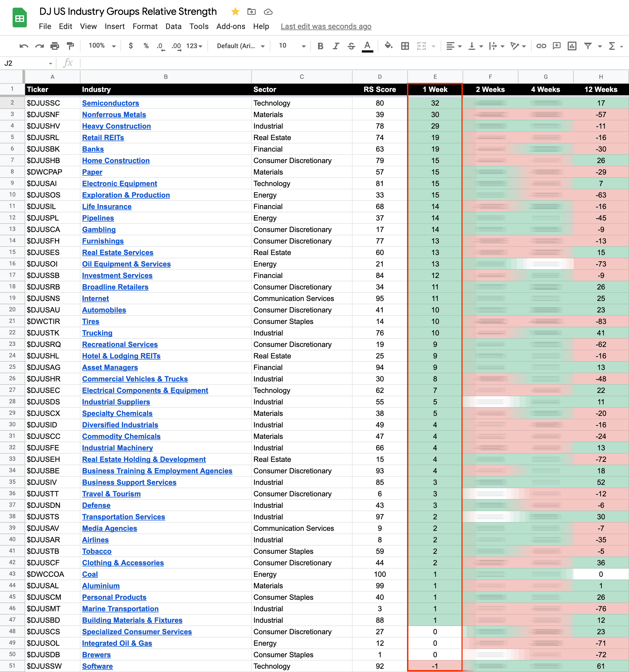The image size is (629, 672).
Task: Open the number format 123 dropdown
Action: (x=194, y=46)
